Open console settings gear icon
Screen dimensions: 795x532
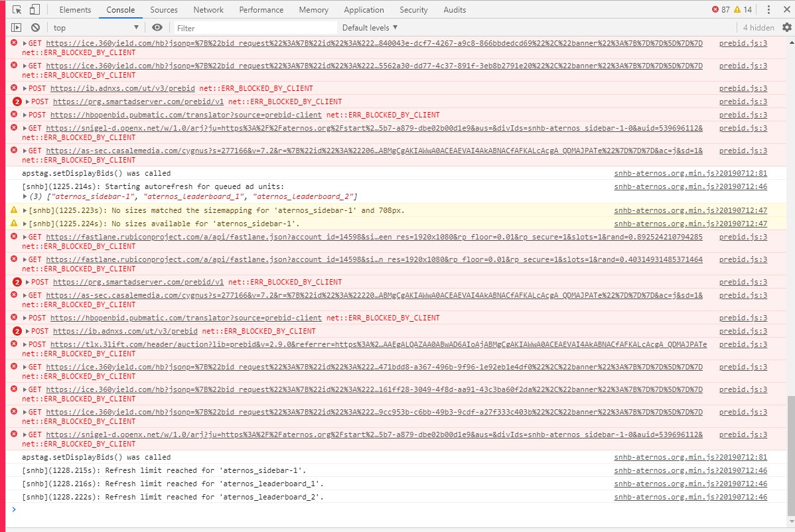pyautogui.click(x=787, y=27)
